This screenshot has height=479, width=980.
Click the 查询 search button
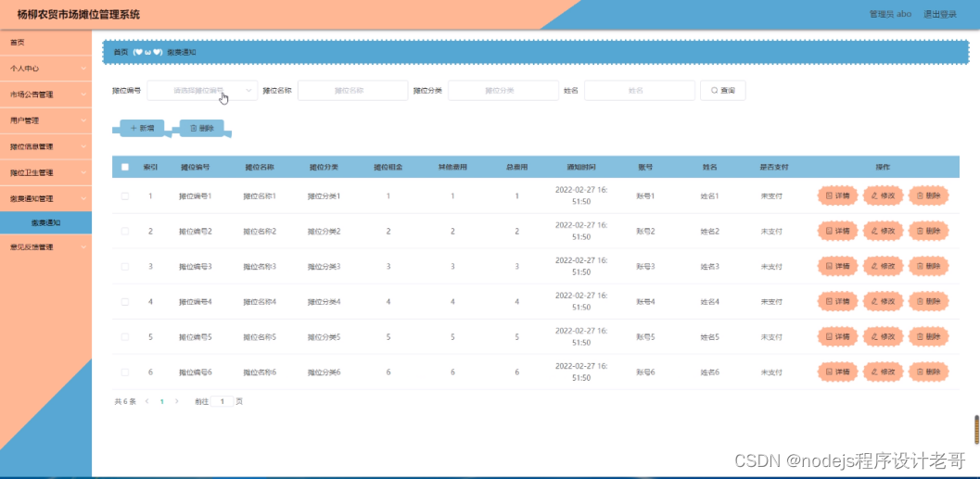[722, 91]
